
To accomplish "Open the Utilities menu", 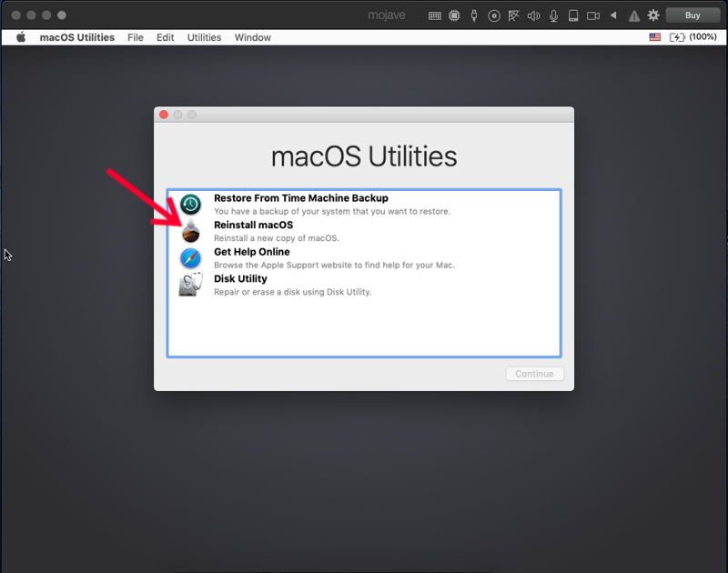I will (204, 37).
